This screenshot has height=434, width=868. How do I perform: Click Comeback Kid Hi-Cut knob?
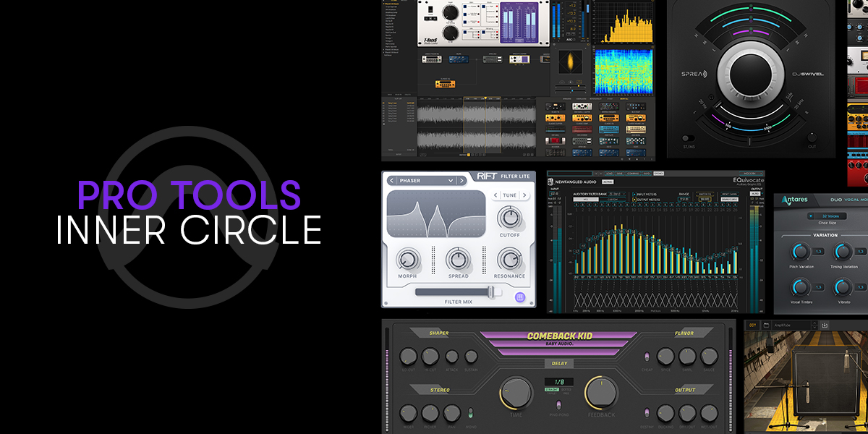(x=430, y=356)
